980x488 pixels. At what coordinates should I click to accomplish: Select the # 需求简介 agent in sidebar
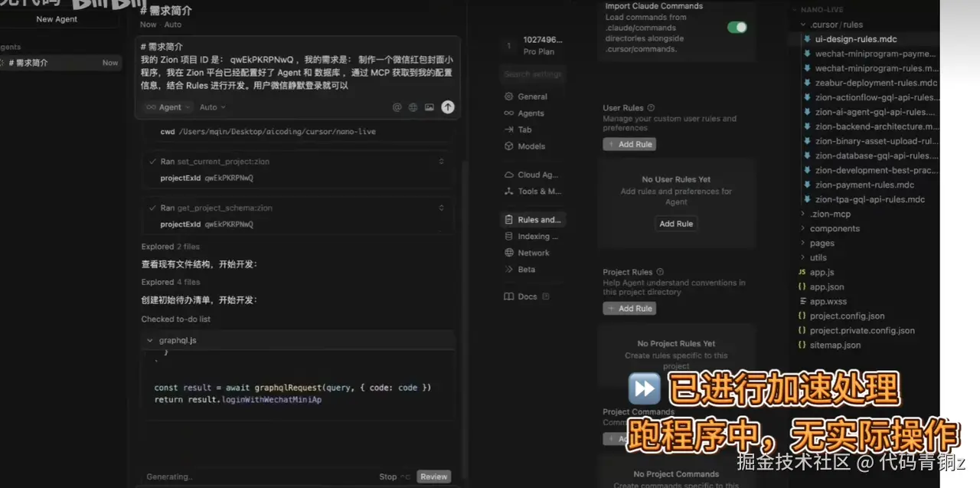pos(60,63)
